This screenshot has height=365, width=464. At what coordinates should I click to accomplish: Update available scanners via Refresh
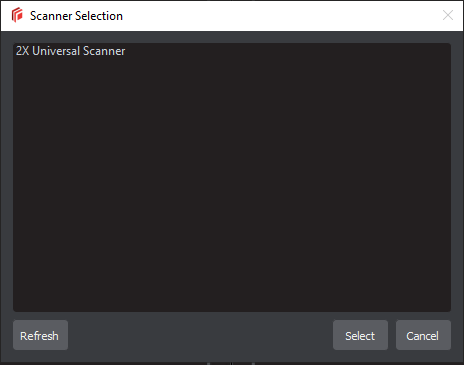(40, 335)
